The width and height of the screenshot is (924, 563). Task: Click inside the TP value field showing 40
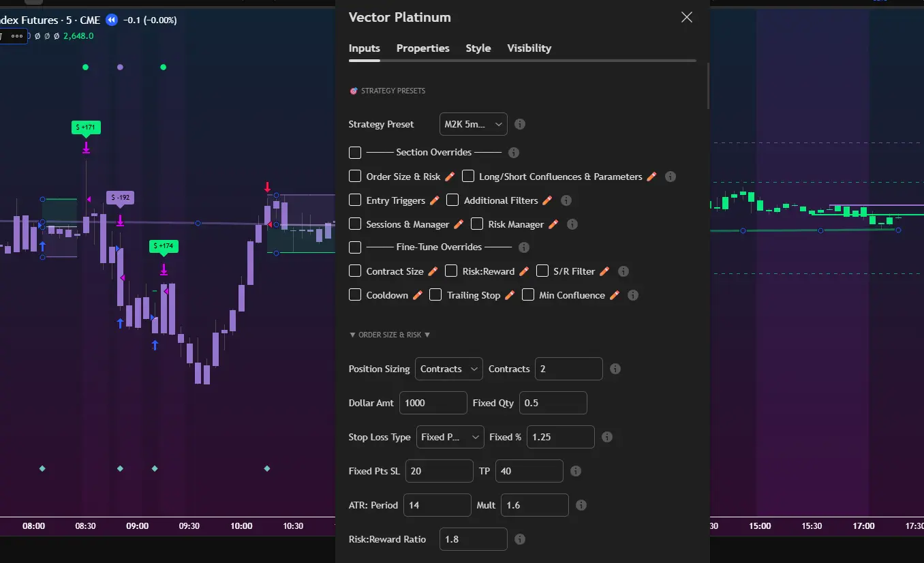click(529, 470)
